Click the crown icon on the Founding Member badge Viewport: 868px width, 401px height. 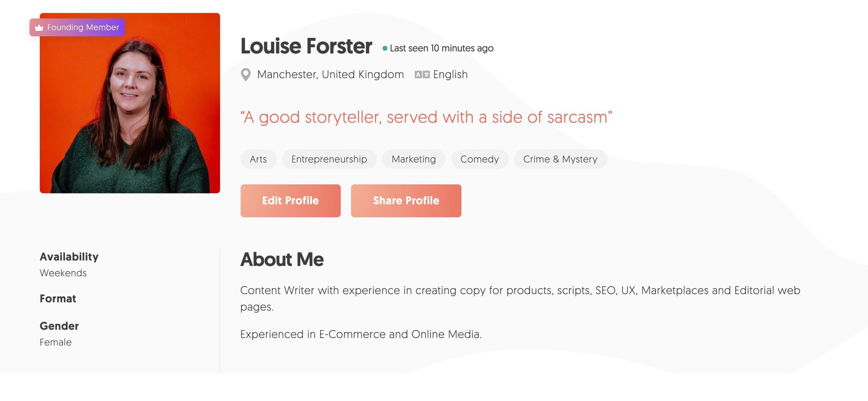39,27
